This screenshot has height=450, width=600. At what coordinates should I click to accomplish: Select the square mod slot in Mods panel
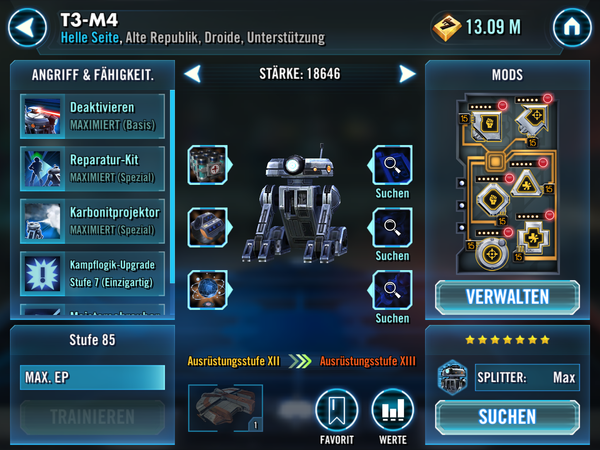[485, 124]
